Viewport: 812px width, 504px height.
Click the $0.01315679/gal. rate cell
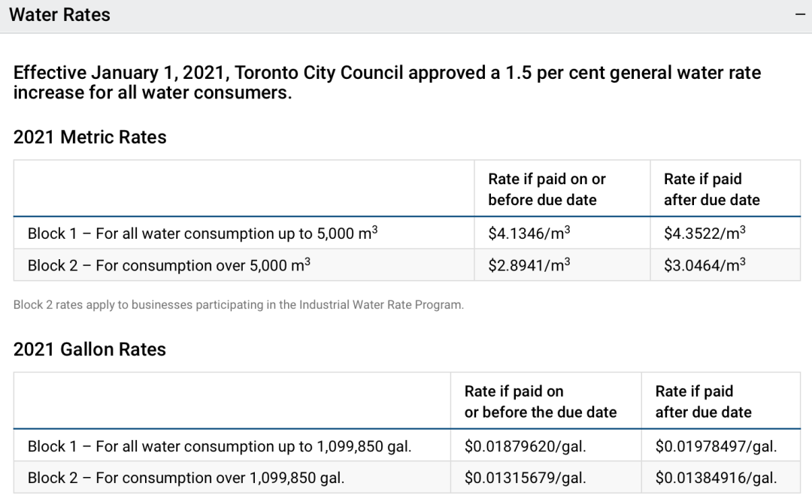click(525, 478)
